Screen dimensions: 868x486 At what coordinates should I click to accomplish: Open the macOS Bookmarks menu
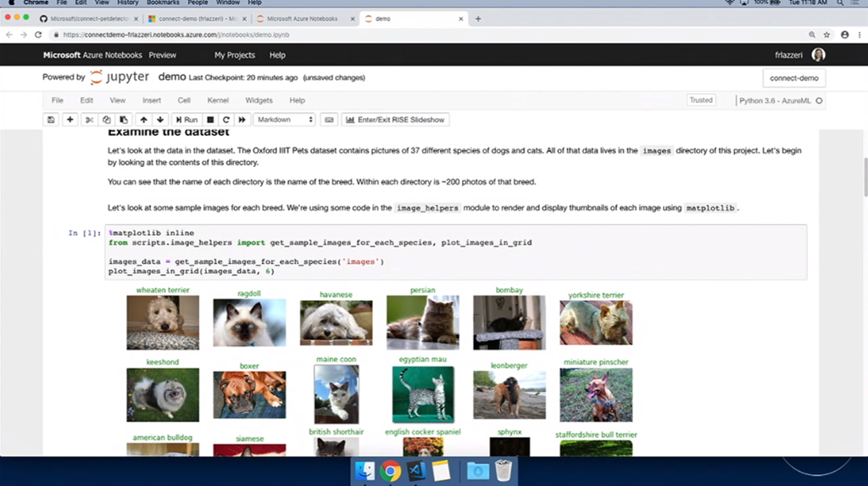coord(163,3)
